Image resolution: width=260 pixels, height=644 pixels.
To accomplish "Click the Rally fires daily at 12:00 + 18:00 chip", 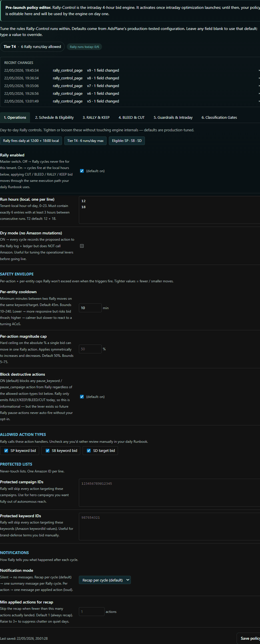I will coord(31,141).
